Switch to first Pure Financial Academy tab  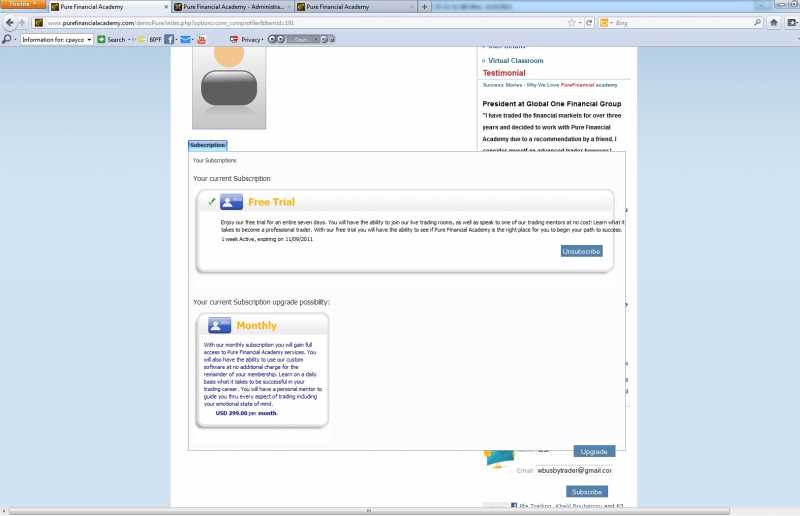click(109, 7)
